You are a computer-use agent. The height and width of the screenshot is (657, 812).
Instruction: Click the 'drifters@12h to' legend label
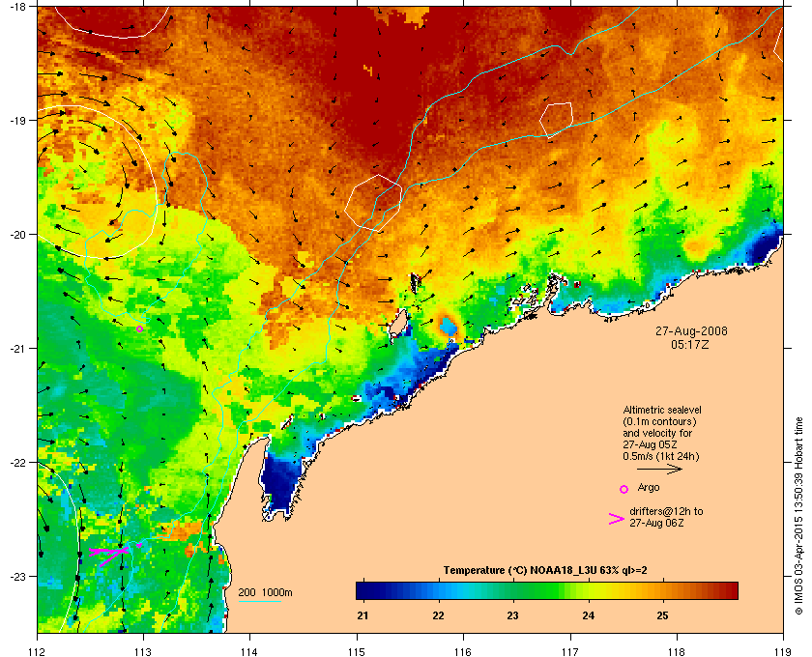click(x=666, y=511)
